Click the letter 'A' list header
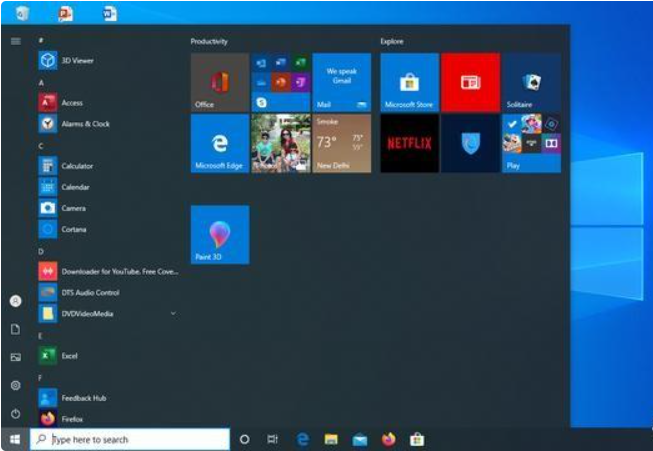This screenshot has width=653, height=451. tap(41, 83)
